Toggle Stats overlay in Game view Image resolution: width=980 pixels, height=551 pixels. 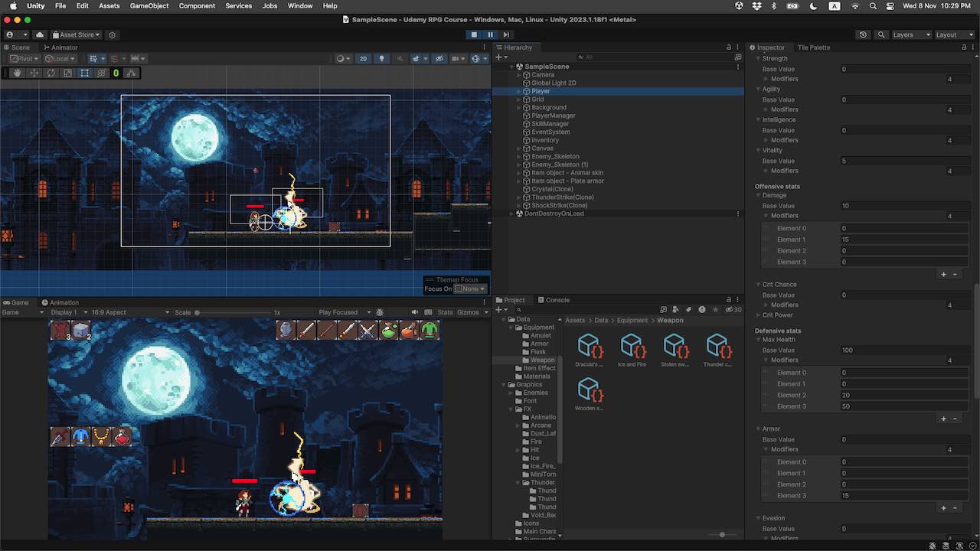pyautogui.click(x=445, y=312)
